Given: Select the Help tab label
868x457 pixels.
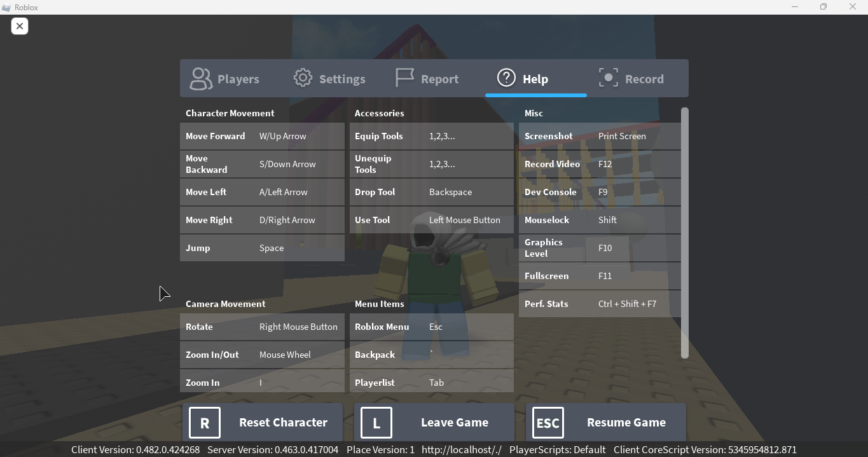Looking at the screenshot, I should pyautogui.click(x=535, y=79).
